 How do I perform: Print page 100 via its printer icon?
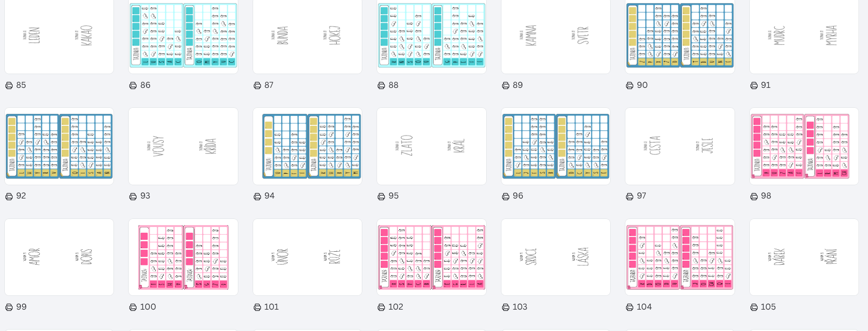point(133,307)
